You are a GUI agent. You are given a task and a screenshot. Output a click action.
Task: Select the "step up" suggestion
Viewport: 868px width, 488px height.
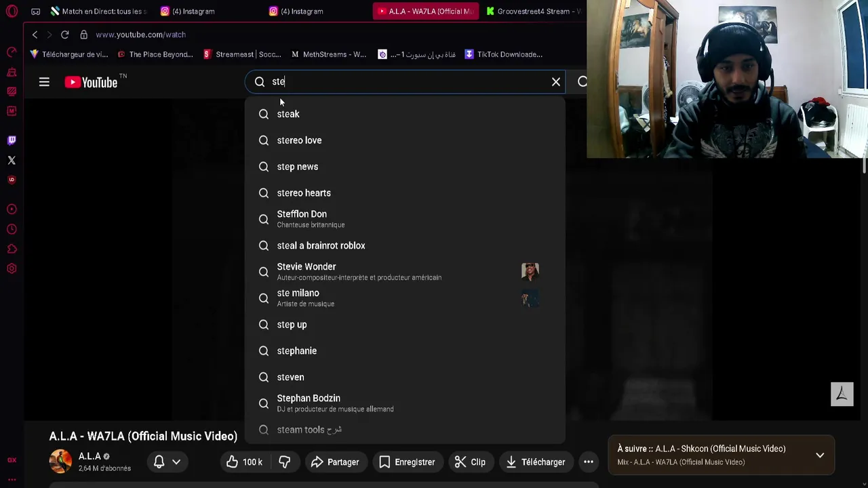click(x=405, y=325)
